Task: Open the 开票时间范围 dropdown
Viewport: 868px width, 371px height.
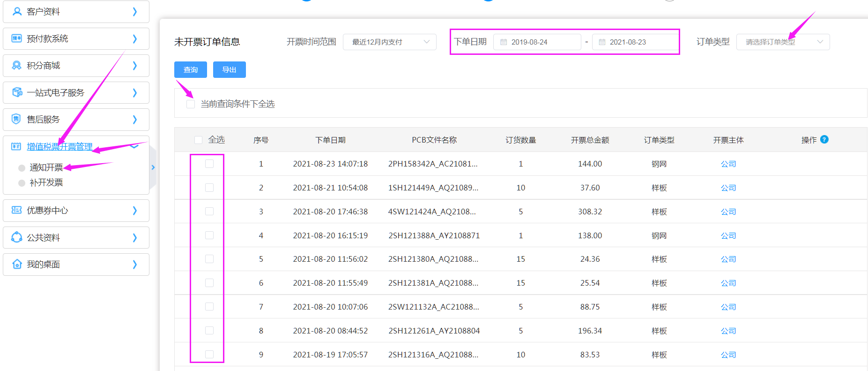Action: tap(389, 42)
